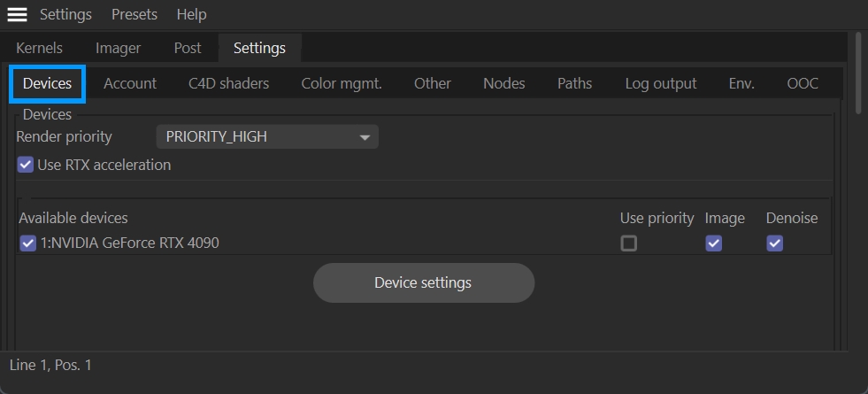Show the Log output tab
The image size is (868, 394).
660,83
